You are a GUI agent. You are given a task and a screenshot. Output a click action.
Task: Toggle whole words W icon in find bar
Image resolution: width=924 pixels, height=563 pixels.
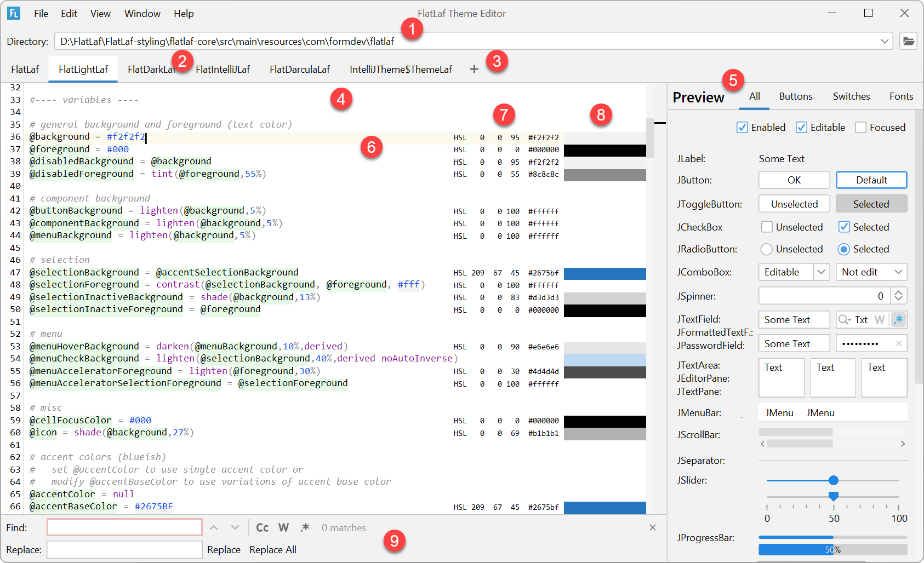[283, 527]
